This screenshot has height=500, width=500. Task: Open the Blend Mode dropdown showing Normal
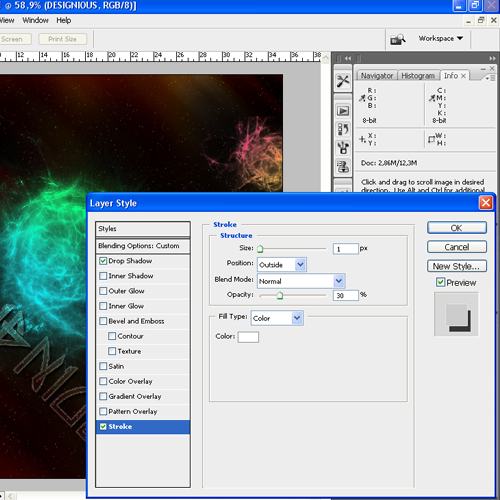[x=301, y=281]
